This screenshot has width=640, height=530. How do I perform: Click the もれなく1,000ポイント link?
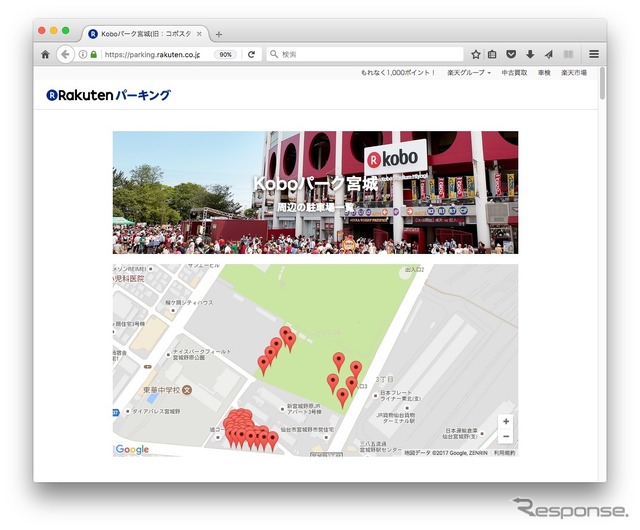click(x=398, y=73)
